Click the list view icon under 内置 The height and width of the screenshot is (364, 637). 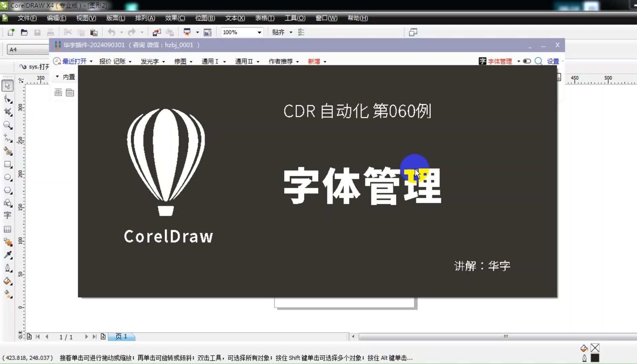coord(70,92)
